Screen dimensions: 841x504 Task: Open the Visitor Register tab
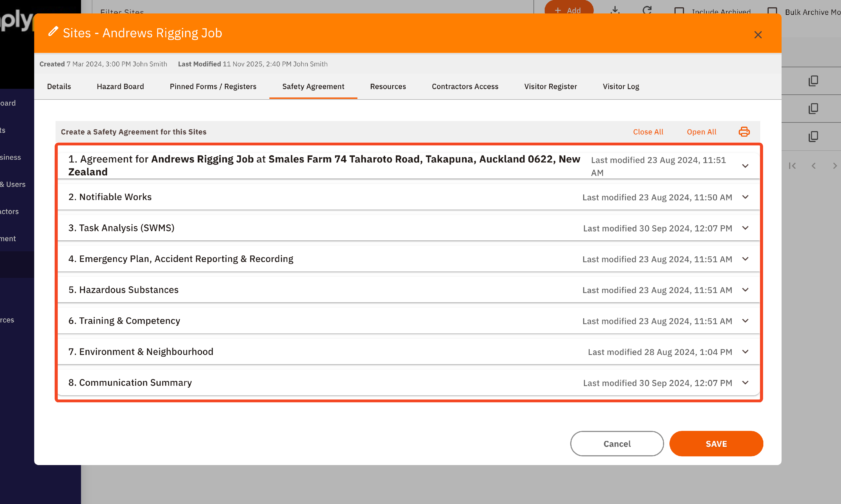click(550, 86)
